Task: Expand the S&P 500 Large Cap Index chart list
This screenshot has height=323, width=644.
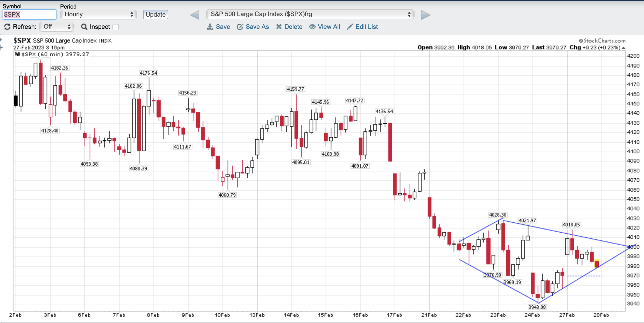Action: [310, 14]
